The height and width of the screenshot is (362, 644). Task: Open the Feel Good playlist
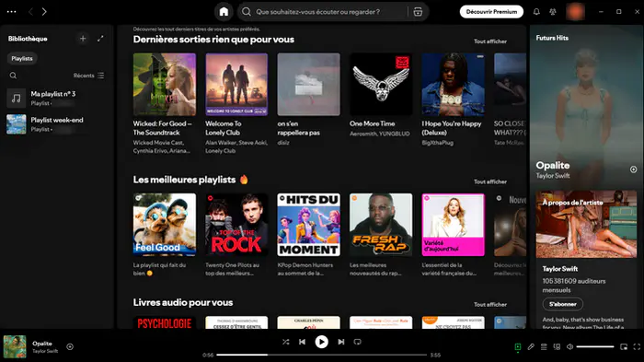165,225
